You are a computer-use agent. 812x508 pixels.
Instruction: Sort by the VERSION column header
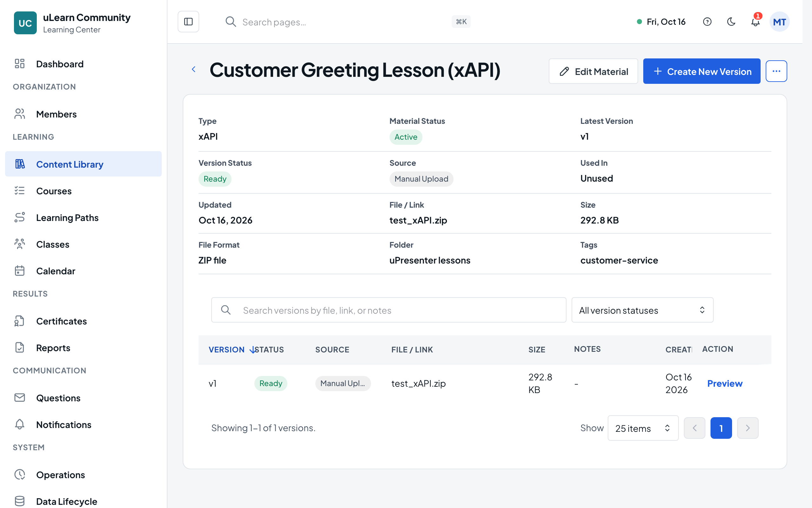click(x=226, y=350)
